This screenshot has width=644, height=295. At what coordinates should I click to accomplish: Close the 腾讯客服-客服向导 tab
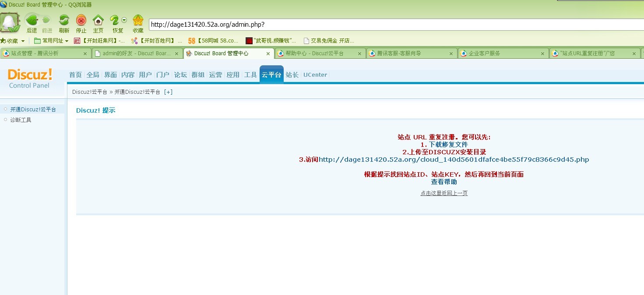click(x=451, y=54)
